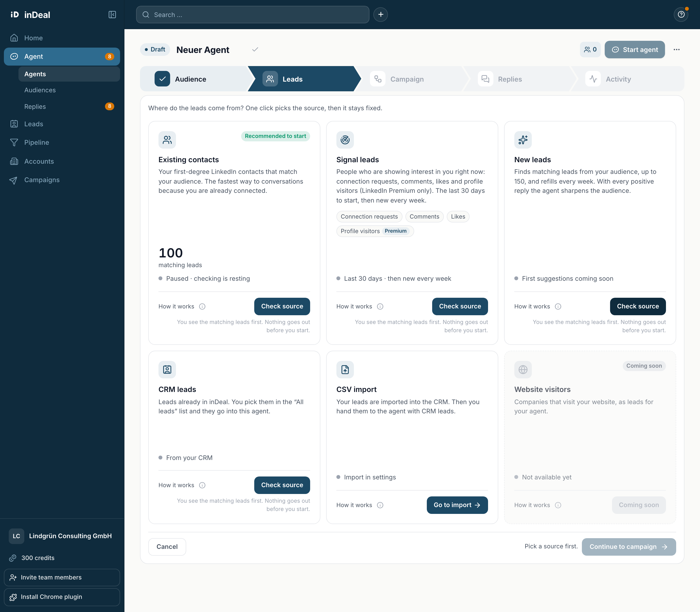Click the info icon on Existing contacts
700x612 pixels.
coord(202,307)
